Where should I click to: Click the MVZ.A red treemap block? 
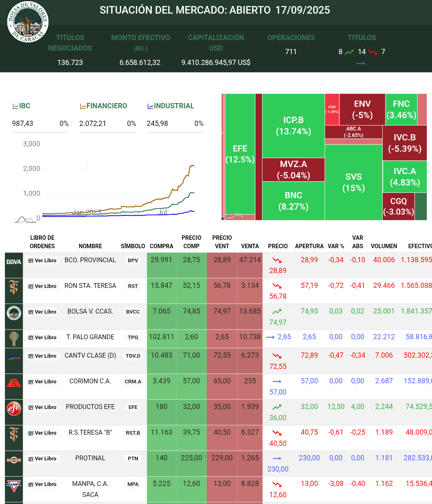pyautogui.click(x=293, y=170)
